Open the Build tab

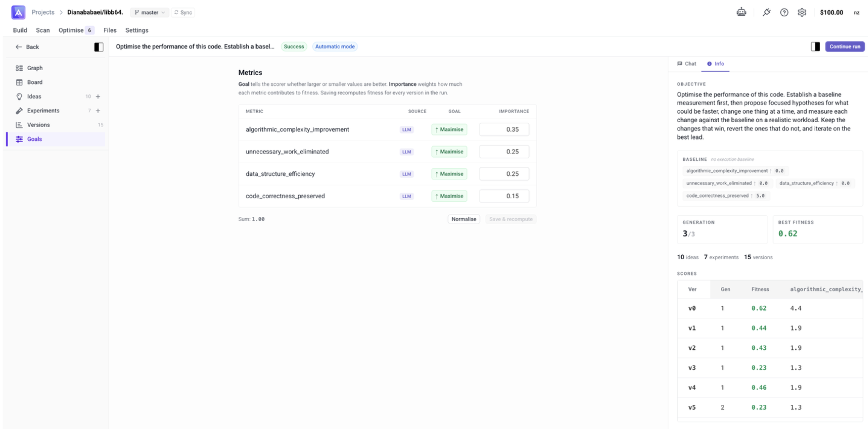point(20,30)
